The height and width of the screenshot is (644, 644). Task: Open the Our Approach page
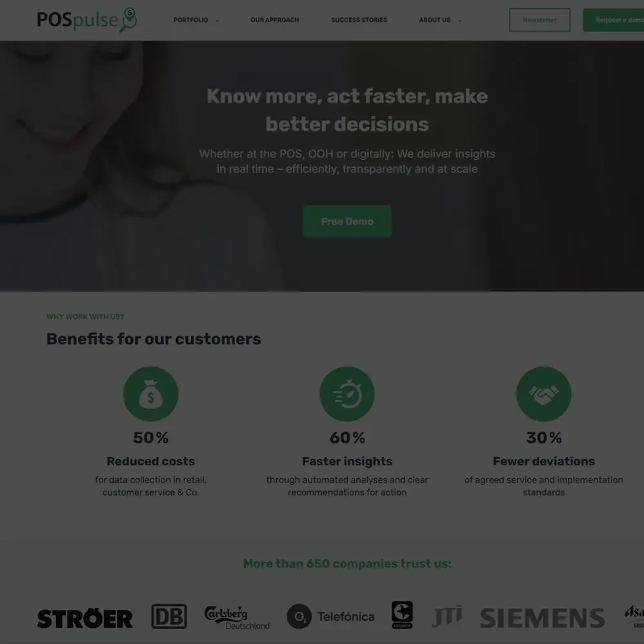275,20
